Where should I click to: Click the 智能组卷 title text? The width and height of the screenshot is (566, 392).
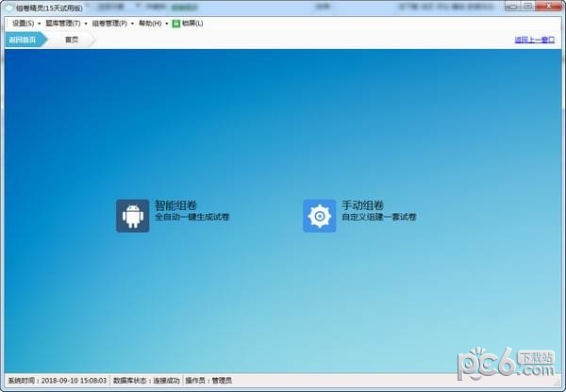click(x=176, y=205)
